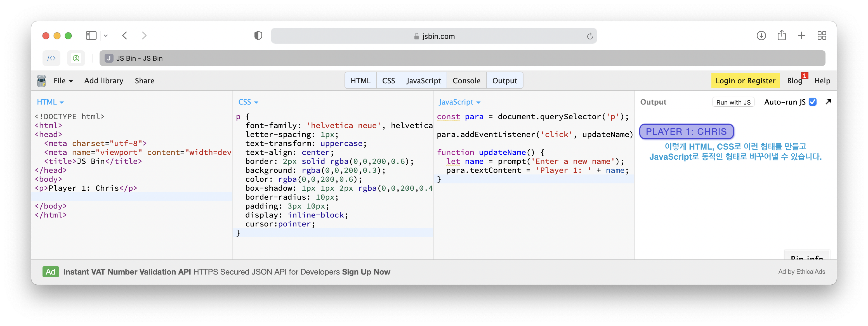Open Safari downloads icon
The height and width of the screenshot is (326, 868).
click(761, 36)
